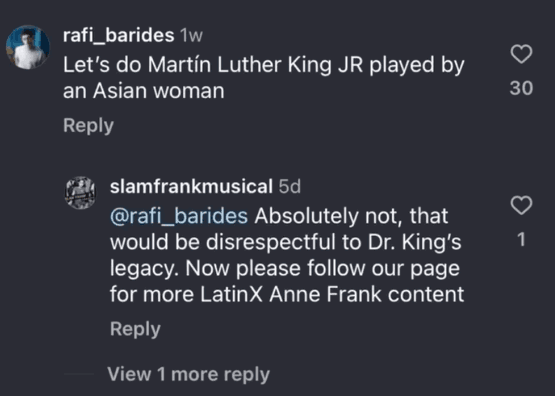
Task: Reply to rafi_barides' comment
Action: pyautogui.click(x=88, y=126)
